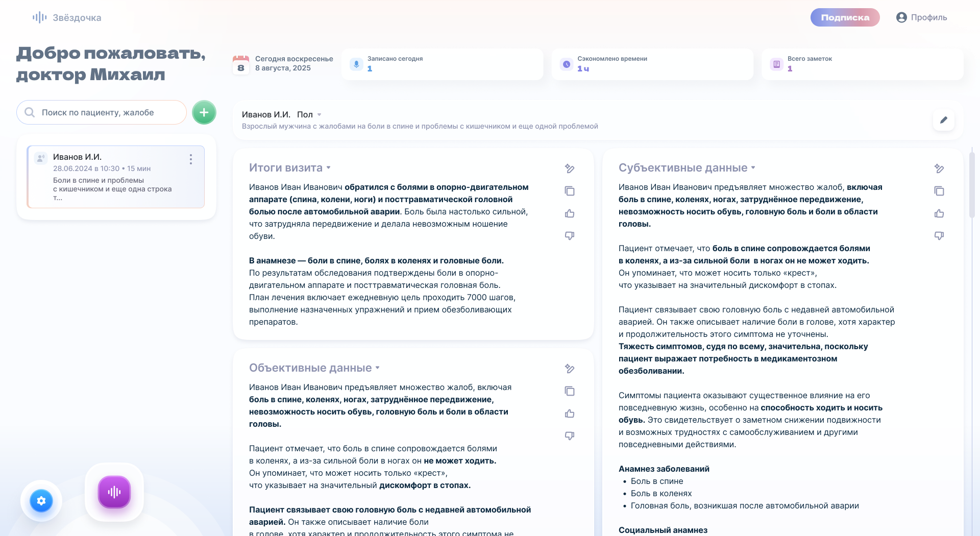The height and width of the screenshot is (536, 980).
Task: Start recording with purple waveform button
Action: click(x=114, y=492)
